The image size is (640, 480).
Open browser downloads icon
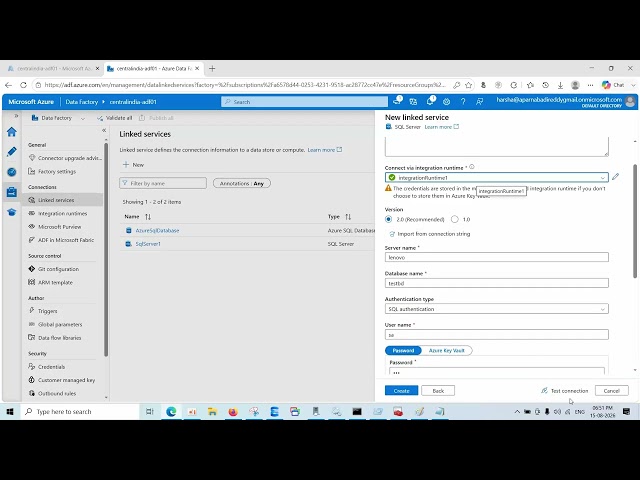point(560,85)
